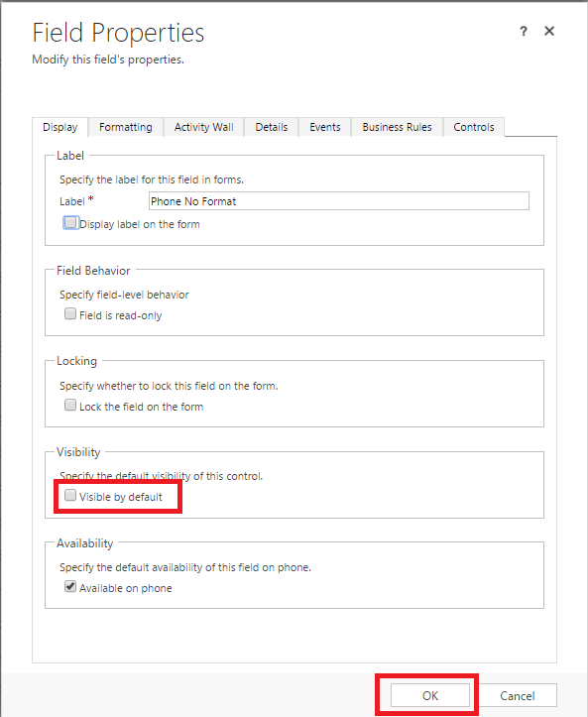This screenshot has height=717, width=588.
Task: Switch to the Formatting tab
Action: [126, 127]
